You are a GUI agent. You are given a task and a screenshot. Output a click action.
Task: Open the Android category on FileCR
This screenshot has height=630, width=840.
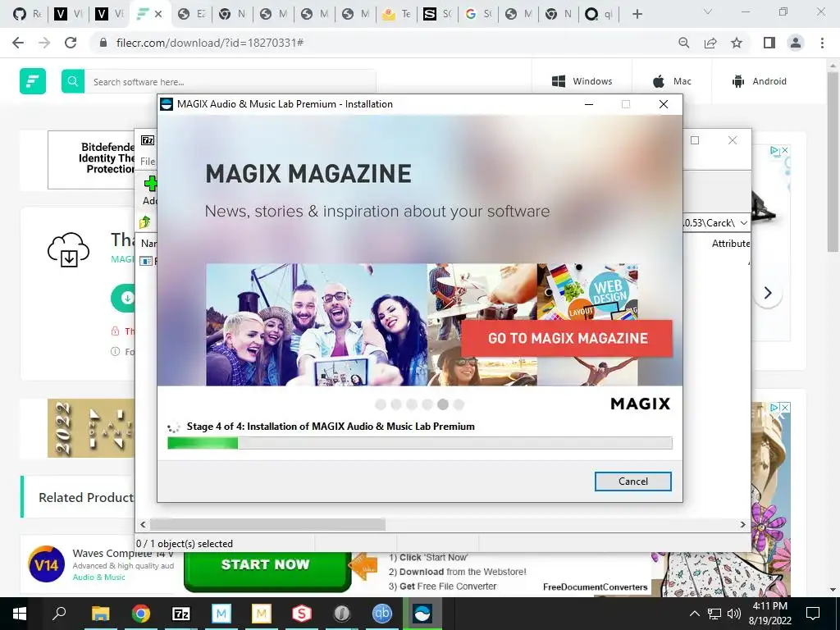(x=759, y=81)
